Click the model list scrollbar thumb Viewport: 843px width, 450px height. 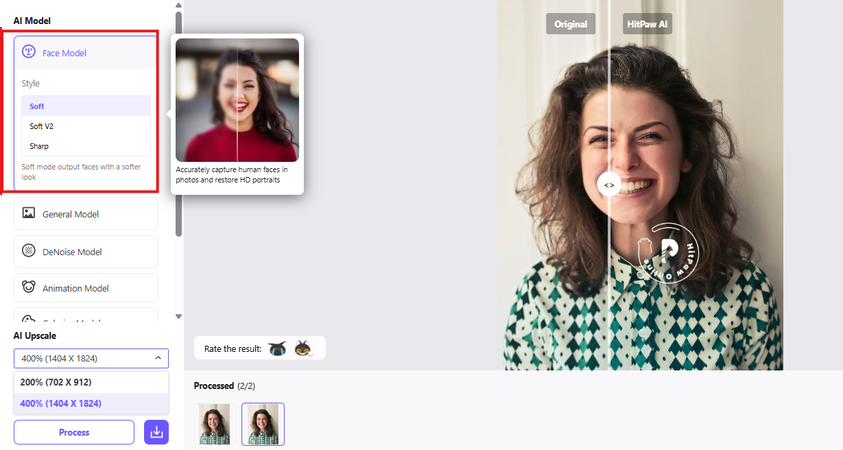tap(178, 124)
